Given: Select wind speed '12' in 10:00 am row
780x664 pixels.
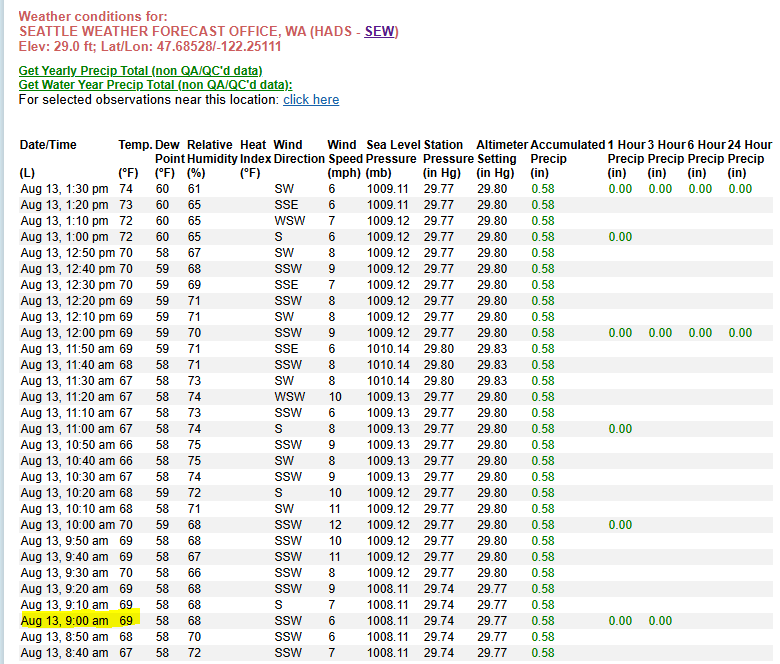Looking at the screenshot, I should (x=335, y=525).
